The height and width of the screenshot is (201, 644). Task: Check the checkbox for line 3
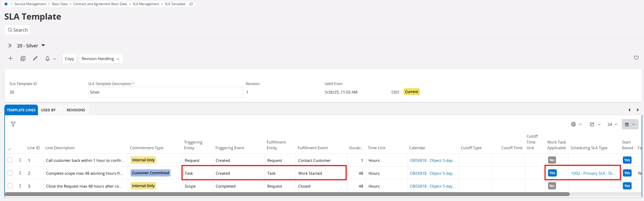click(x=10, y=186)
